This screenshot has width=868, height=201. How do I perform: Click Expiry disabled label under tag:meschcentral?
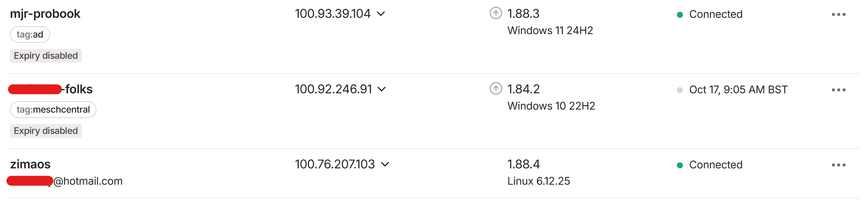(x=46, y=131)
